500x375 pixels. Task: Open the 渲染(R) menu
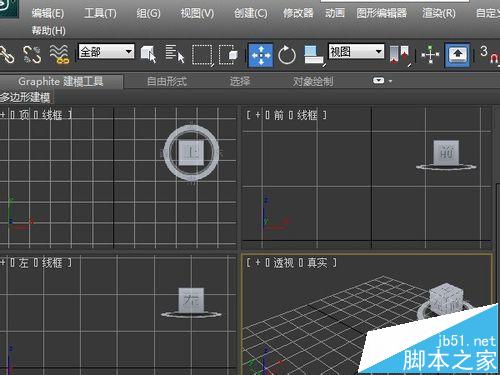[439, 13]
